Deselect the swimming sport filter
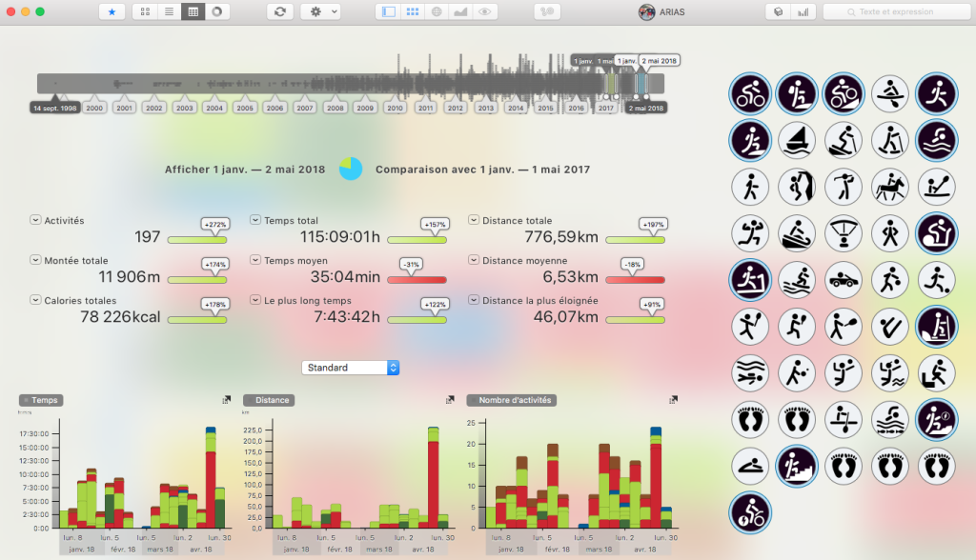 (935, 140)
